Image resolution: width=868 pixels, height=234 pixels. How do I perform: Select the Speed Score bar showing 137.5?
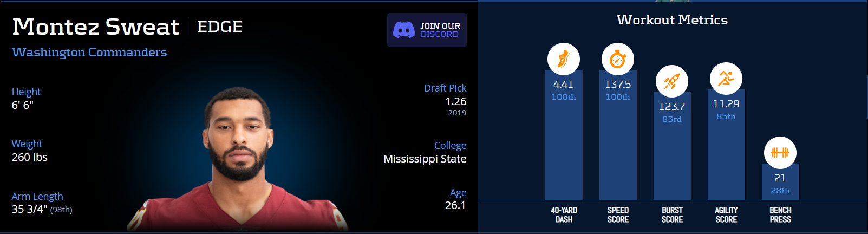(x=618, y=135)
